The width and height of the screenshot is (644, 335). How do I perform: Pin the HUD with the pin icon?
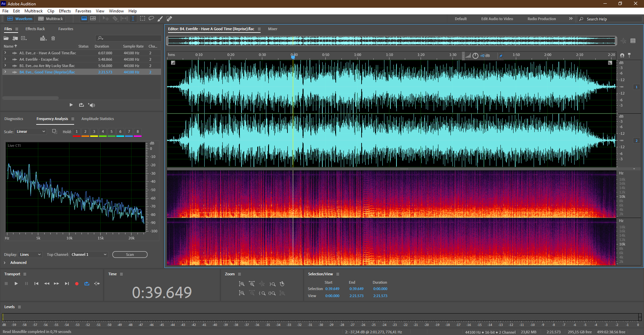click(501, 56)
